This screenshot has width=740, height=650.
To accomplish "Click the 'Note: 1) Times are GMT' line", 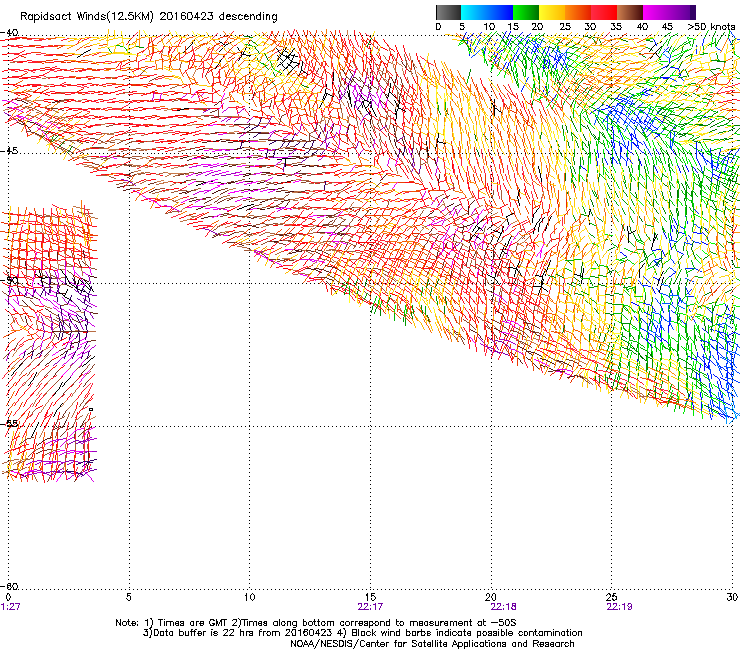I will 316,623.
